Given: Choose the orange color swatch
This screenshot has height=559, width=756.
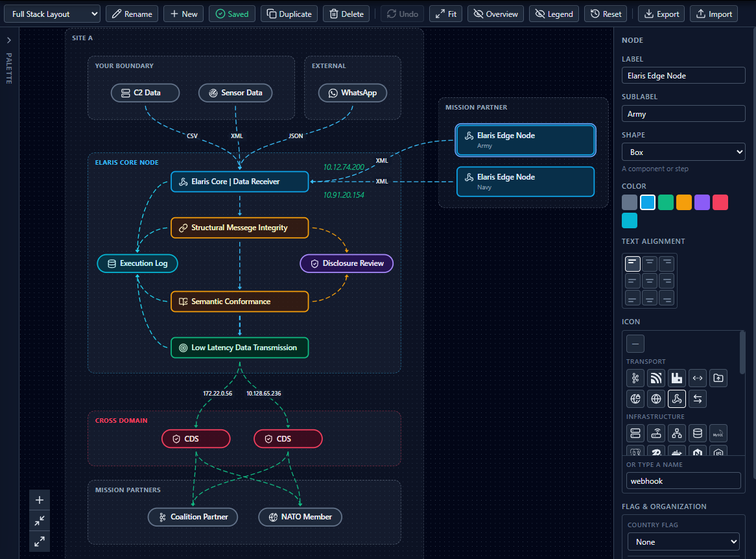Looking at the screenshot, I should [x=683, y=202].
